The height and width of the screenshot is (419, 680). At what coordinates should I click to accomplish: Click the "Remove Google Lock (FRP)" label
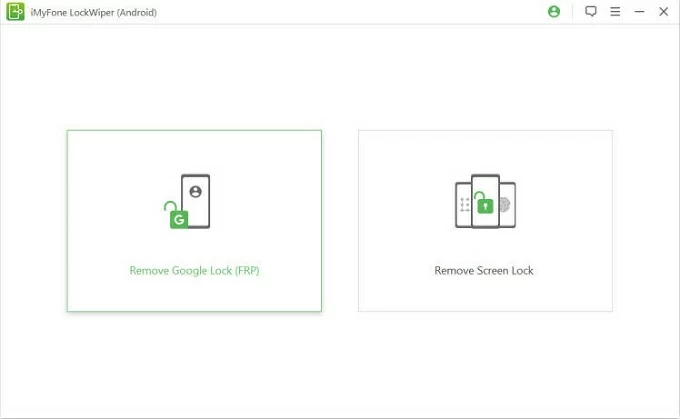(x=194, y=271)
